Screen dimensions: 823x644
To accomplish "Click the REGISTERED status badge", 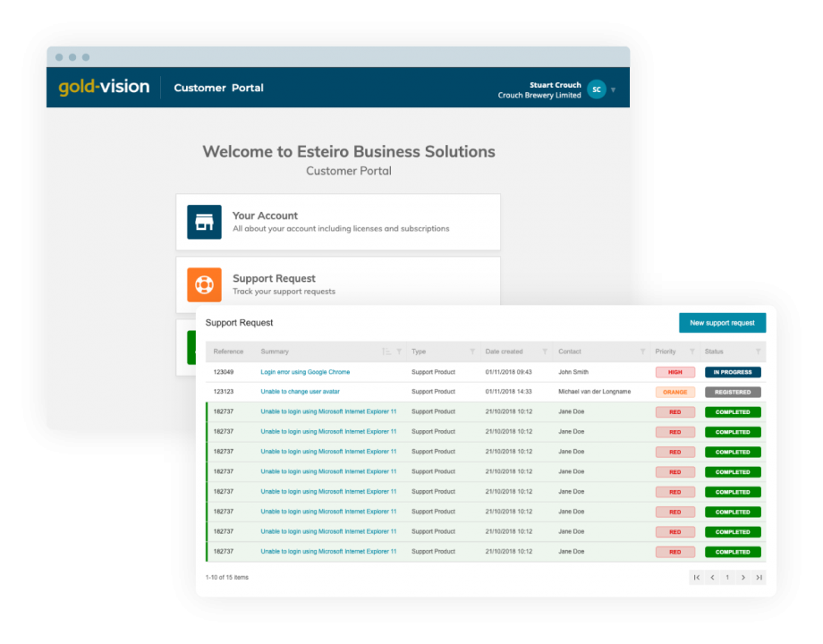I will click(733, 392).
